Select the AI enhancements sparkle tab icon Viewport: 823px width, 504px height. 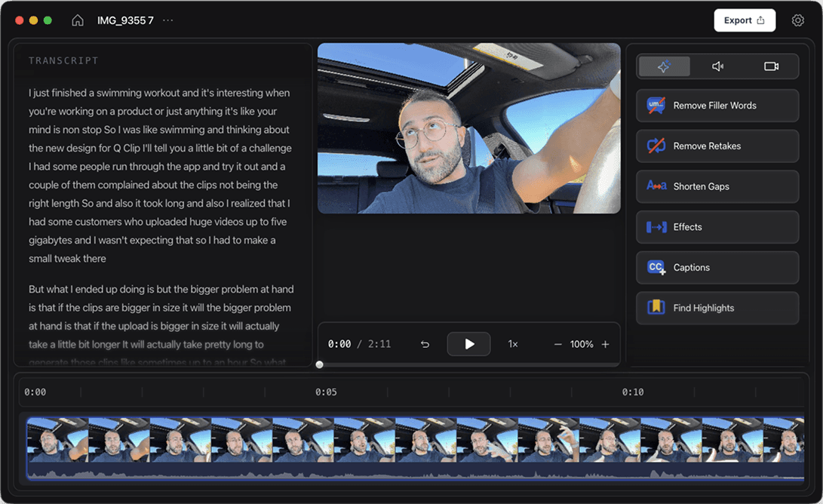pos(663,66)
